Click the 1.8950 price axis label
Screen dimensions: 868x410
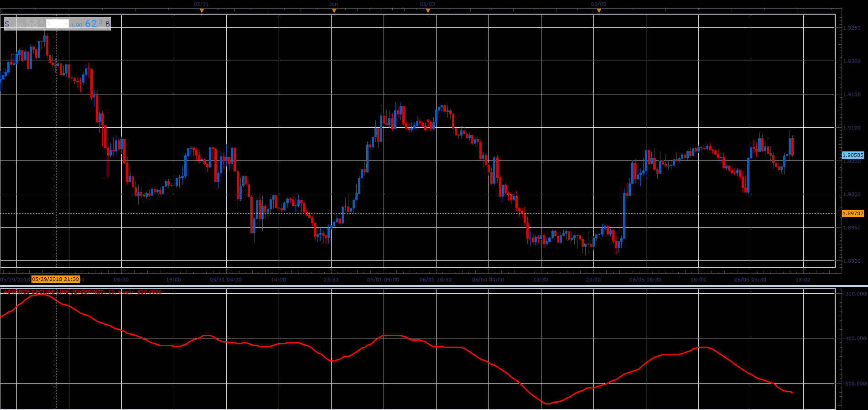852,228
